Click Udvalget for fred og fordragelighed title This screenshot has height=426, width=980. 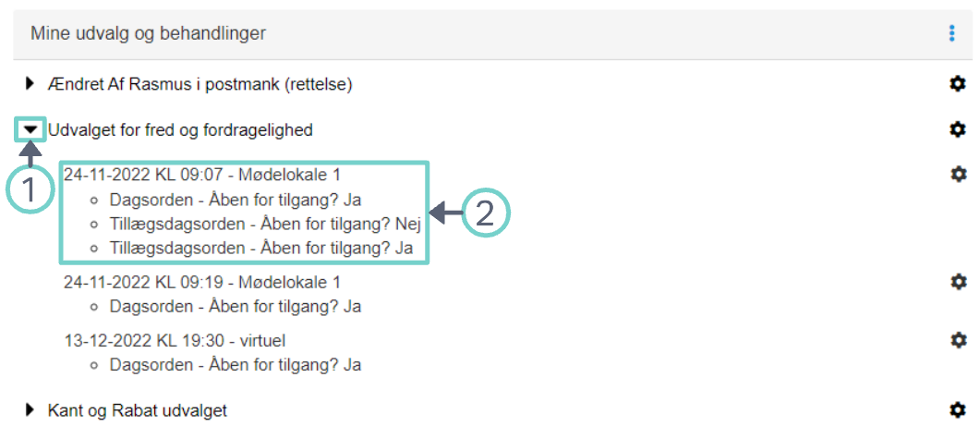tap(180, 130)
